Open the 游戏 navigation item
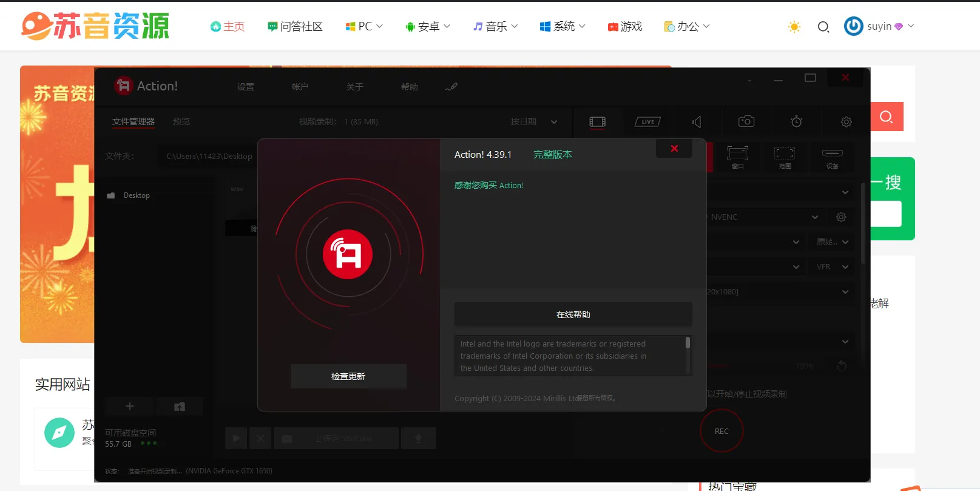 (x=625, y=27)
